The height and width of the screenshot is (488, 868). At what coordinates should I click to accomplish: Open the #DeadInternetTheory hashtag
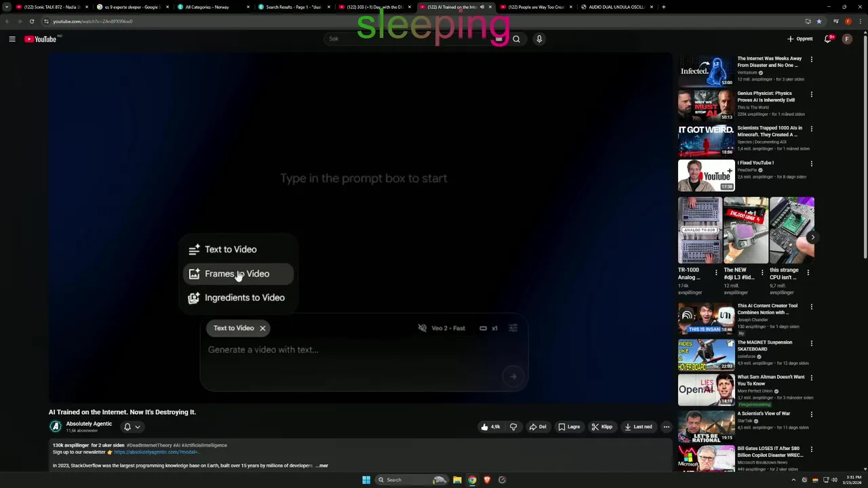pos(149,445)
